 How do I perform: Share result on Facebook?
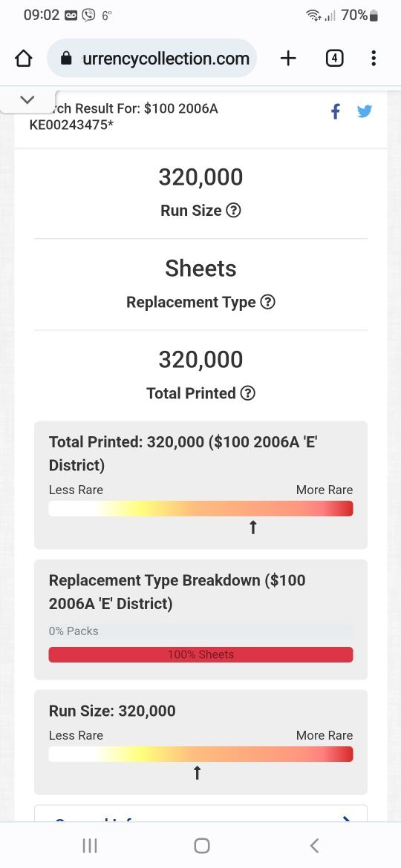pos(335,112)
